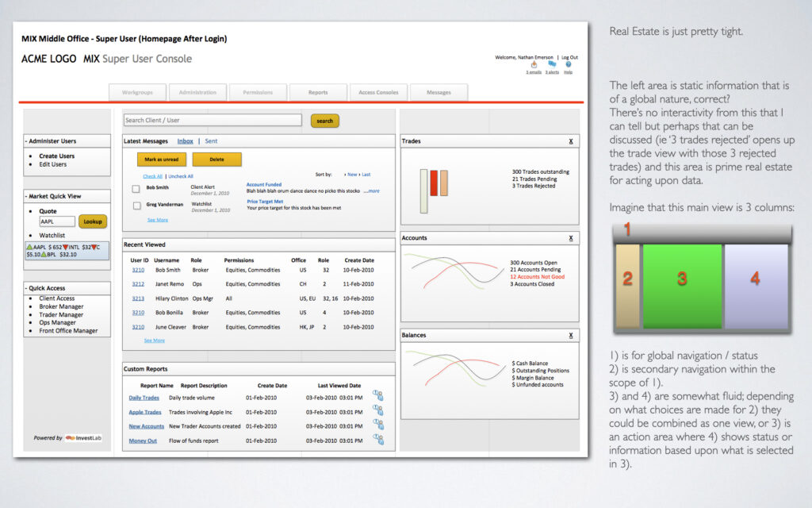Click the alerts speech bubble icon
812x508 pixels.
pos(552,65)
